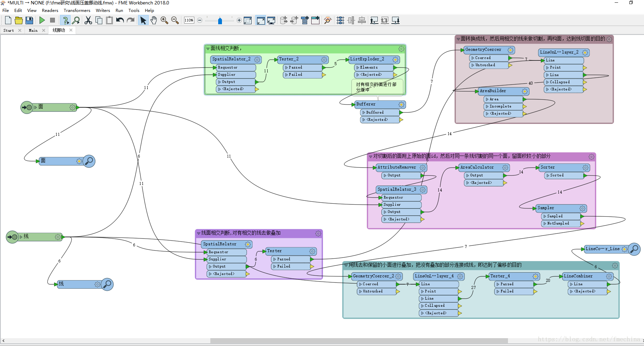Open the Readers menu
Image resolution: width=644 pixels, height=346 pixels.
(x=50, y=11)
